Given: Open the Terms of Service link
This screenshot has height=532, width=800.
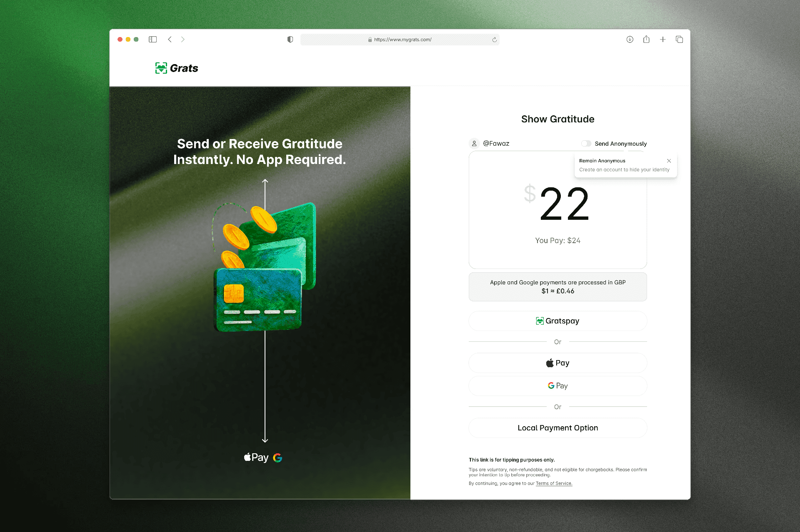Looking at the screenshot, I should 554,483.
